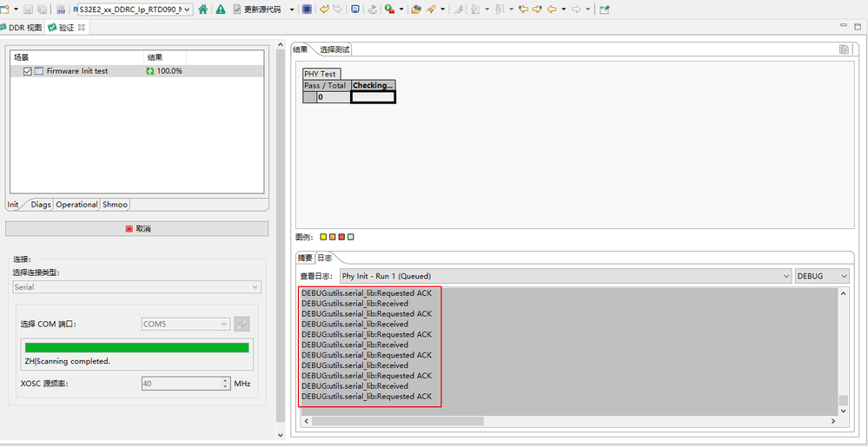
Task: Open the search flashlight dropdown arrow
Action: [x=442, y=10]
